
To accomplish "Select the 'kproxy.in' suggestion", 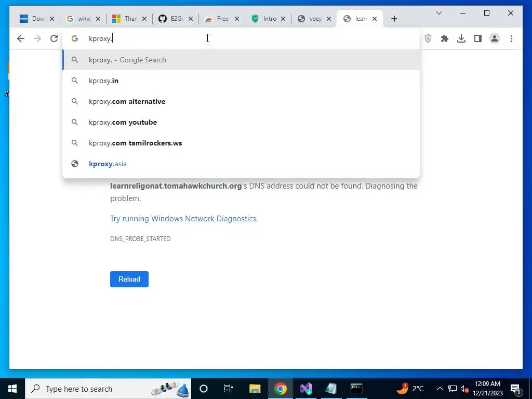I will (x=241, y=81).
